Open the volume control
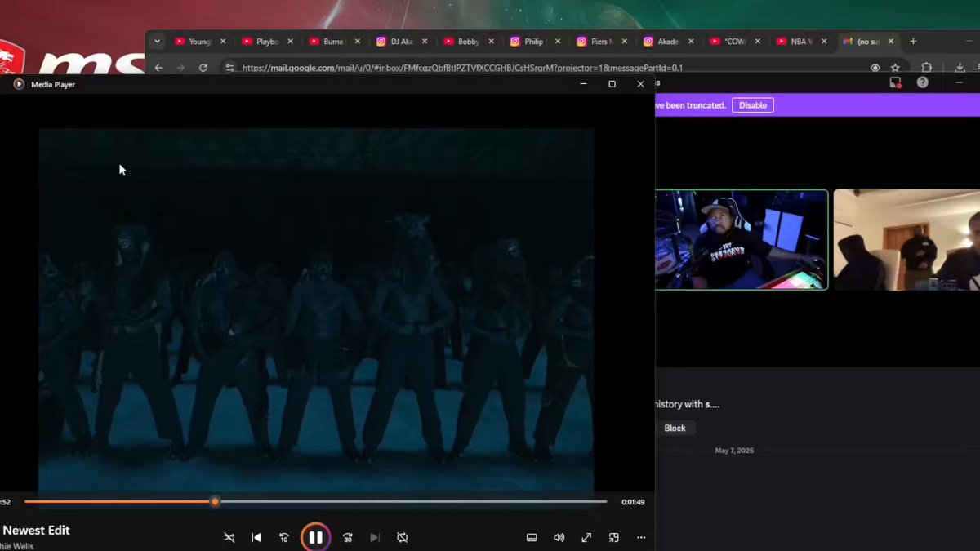The image size is (980, 551). pyautogui.click(x=559, y=538)
